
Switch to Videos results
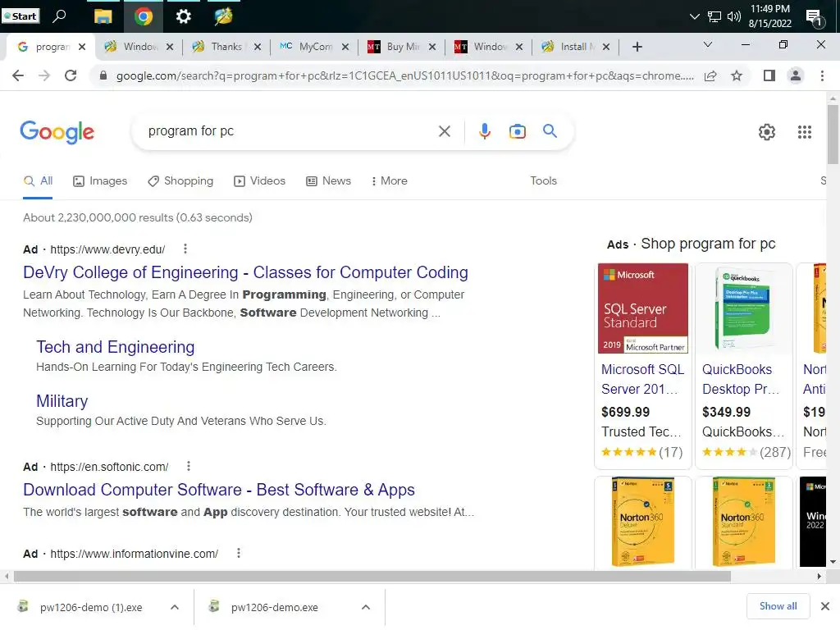tap(260, 181)
